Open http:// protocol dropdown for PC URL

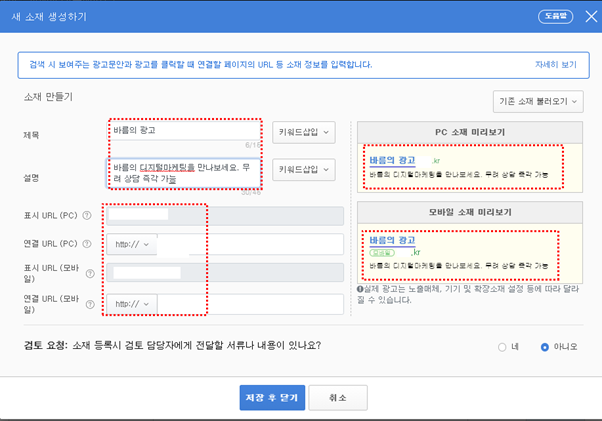132,244
